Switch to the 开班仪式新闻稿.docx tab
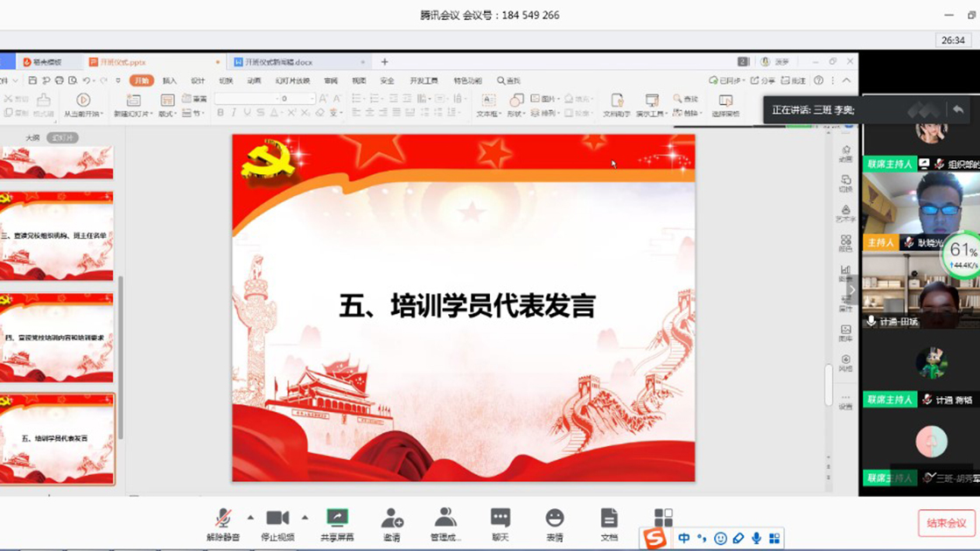 tap(280, 62)
